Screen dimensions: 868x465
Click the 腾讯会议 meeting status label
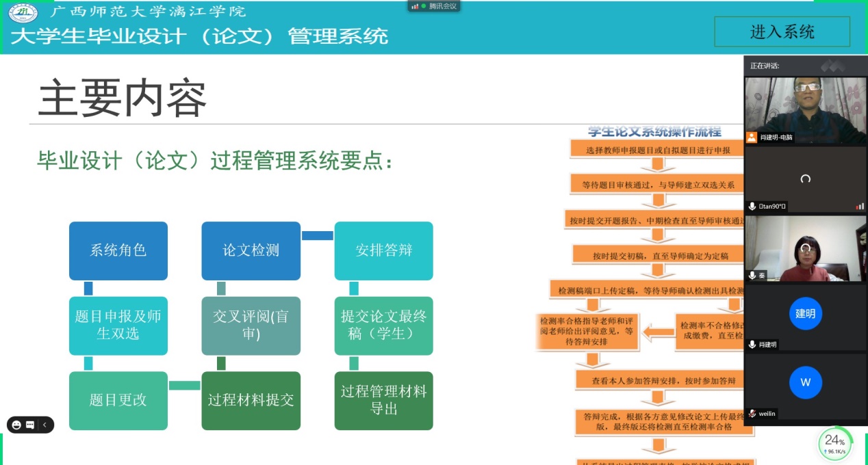coord(442,6)
